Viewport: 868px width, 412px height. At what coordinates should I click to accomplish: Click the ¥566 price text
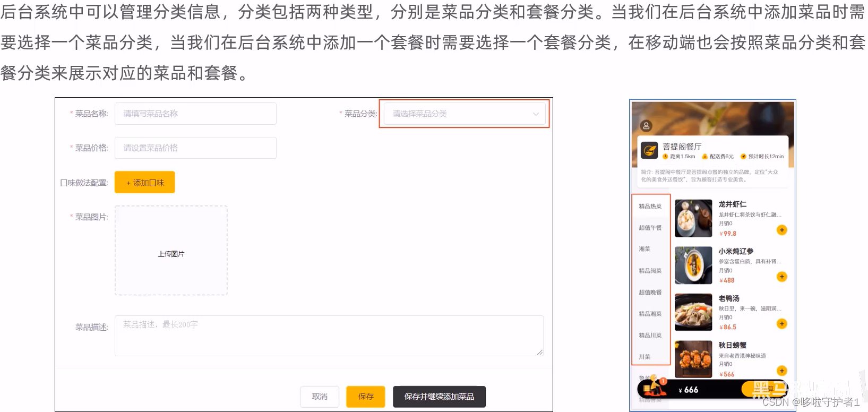pos(727,374)
